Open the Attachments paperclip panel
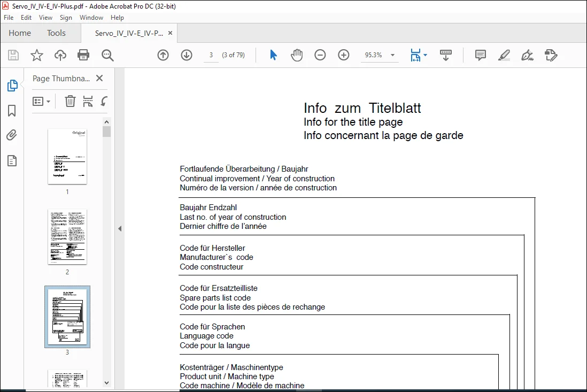Image resolution: width=587 pixels, height=392 pixels. [x=12, y=135]
